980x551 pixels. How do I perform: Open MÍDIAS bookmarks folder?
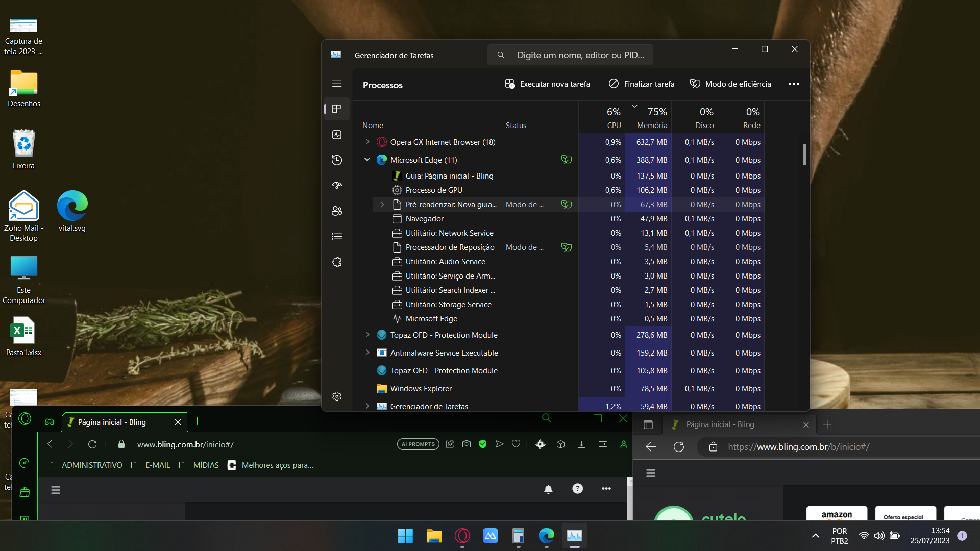(x=199, y=465)
